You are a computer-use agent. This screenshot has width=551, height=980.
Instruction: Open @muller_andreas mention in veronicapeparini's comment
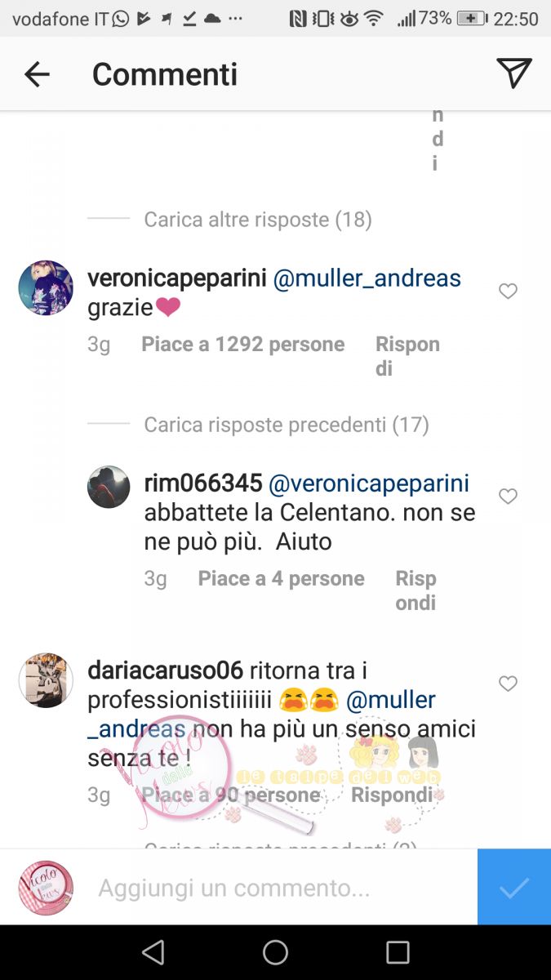pos(367,278)
